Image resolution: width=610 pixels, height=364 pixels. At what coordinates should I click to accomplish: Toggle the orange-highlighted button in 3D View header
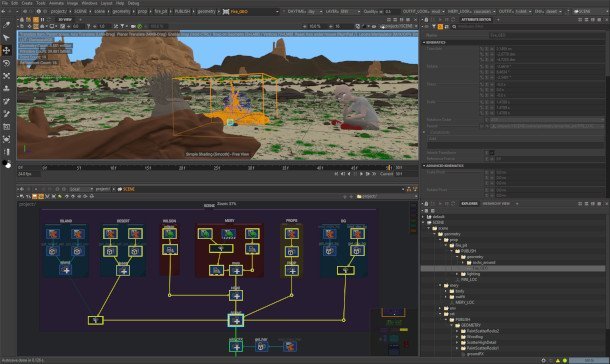(x=36, y=19)
